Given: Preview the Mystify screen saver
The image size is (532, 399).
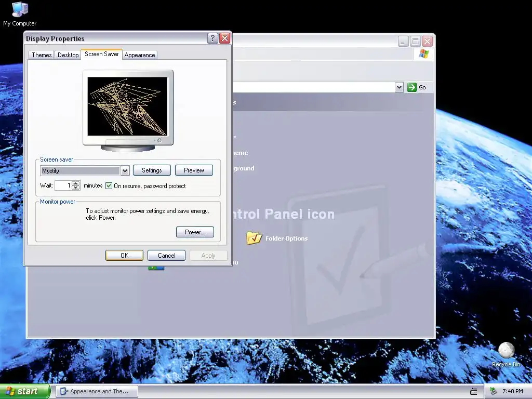Looking at the screenshot, I should 194,170.
